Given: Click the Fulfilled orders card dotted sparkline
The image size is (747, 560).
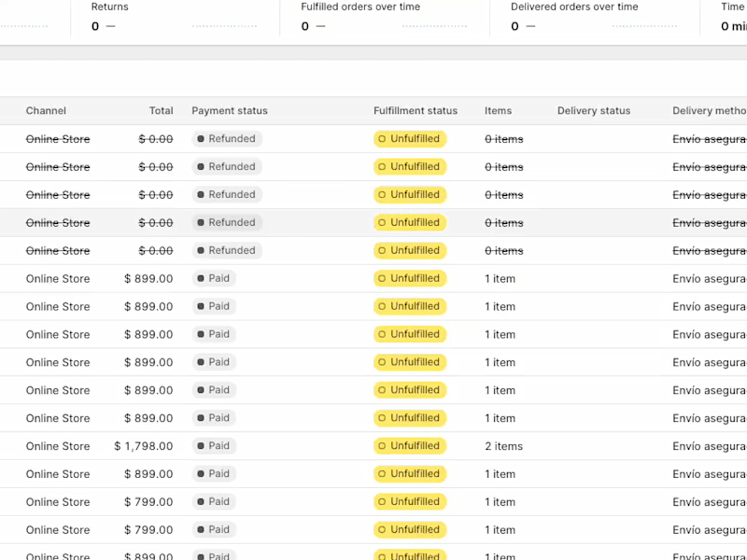Looking at the screenshot, I should pyautogui.click(x=434, y=26).
